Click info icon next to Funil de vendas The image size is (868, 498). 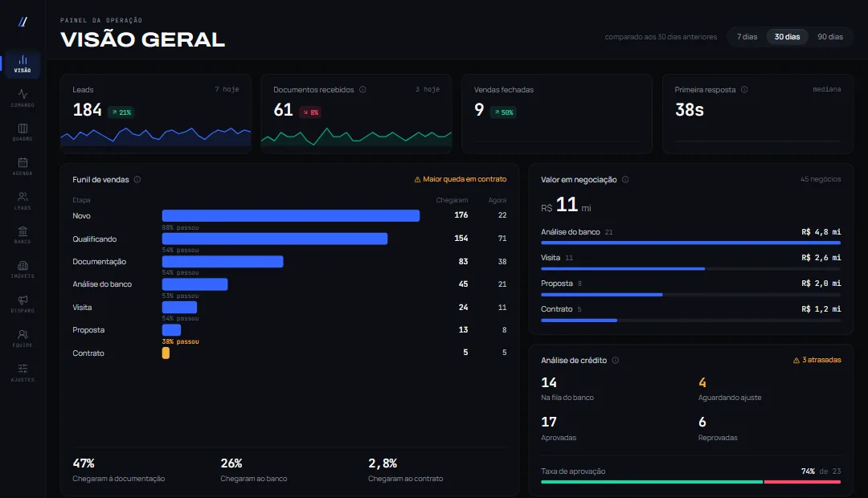[x=137, y=179]
